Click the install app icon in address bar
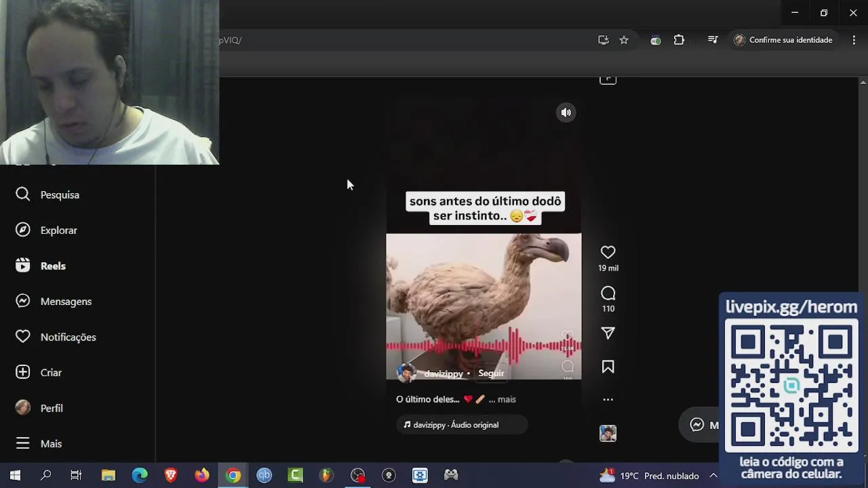 (x=604, y=40)
